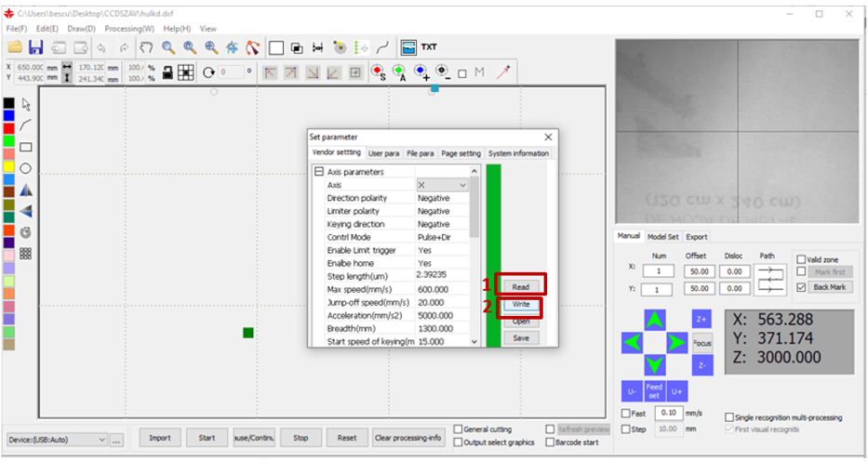The image size is (868, 461).
Task: Toggle Single recognition multi-processing checkbox
Action: [x=729, y=417]
